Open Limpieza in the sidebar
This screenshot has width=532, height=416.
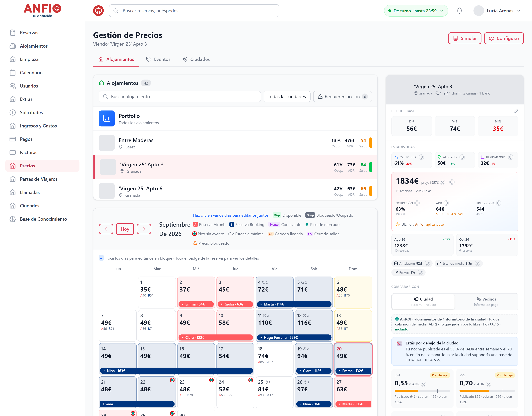[x=42, y=59]
